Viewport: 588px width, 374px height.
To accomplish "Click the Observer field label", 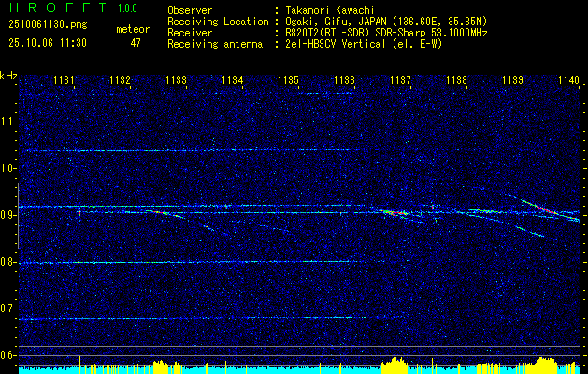I will coord(190,10).
